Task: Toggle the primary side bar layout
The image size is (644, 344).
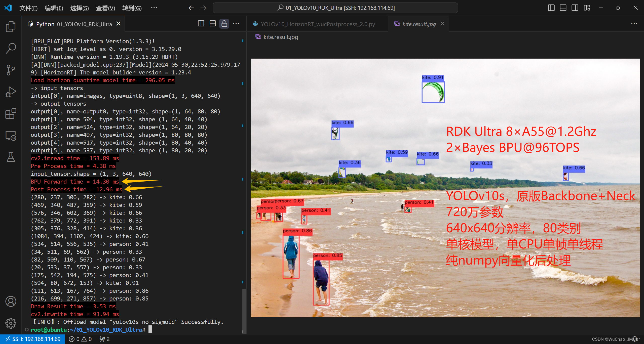Action: coord(551,8)
